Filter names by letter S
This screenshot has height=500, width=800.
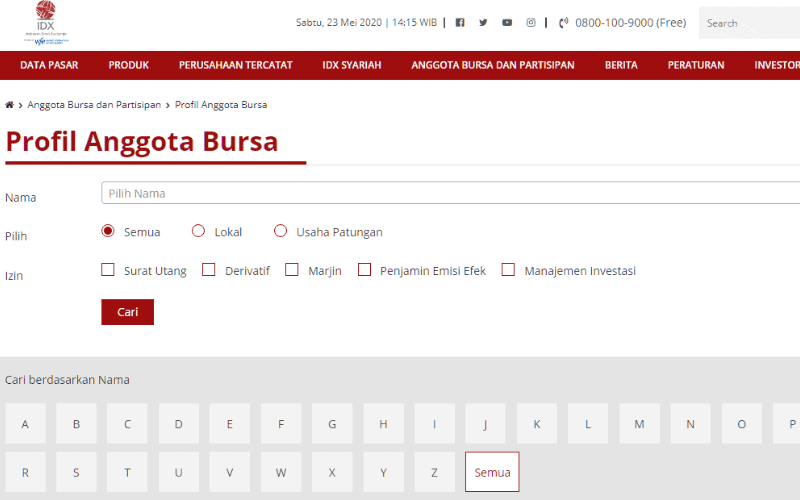click(x=77, y=472)
